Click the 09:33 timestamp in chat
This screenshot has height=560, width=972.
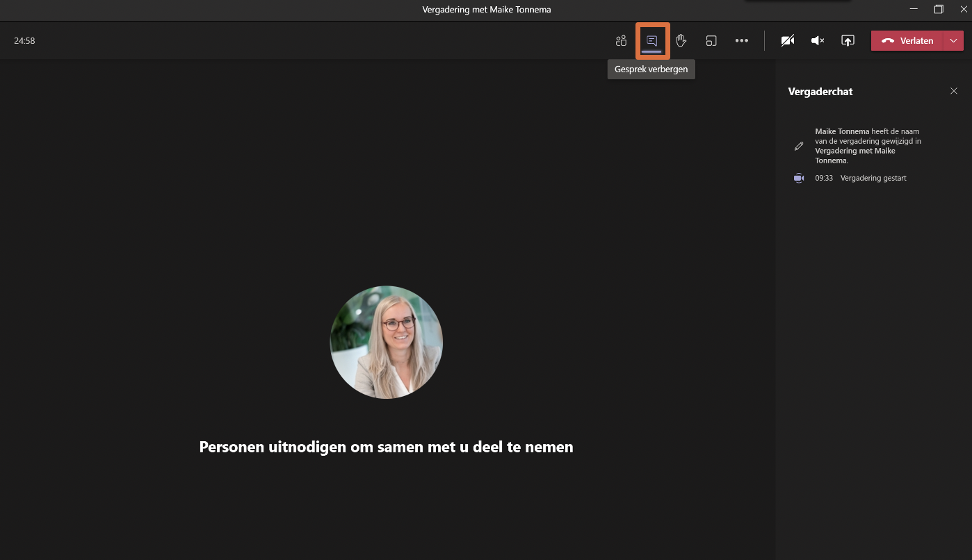pyautogui.click(x=824, y=178)
